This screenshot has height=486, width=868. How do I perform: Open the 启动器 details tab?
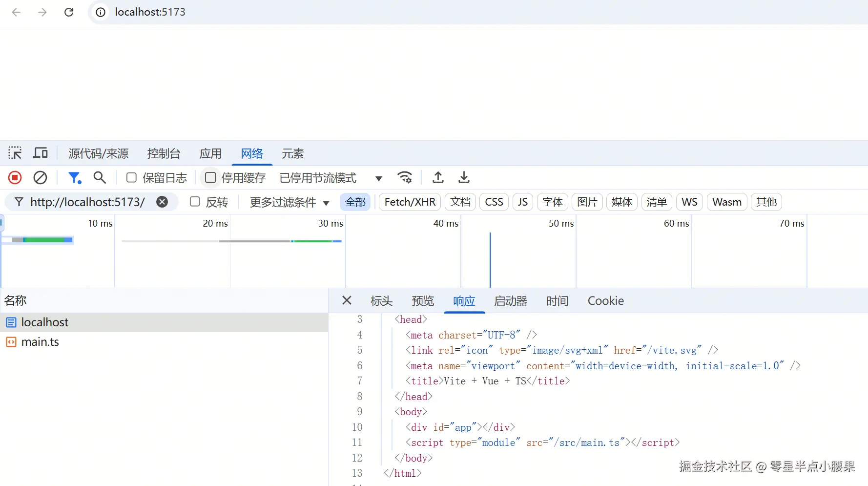click(x=511, y=301)
